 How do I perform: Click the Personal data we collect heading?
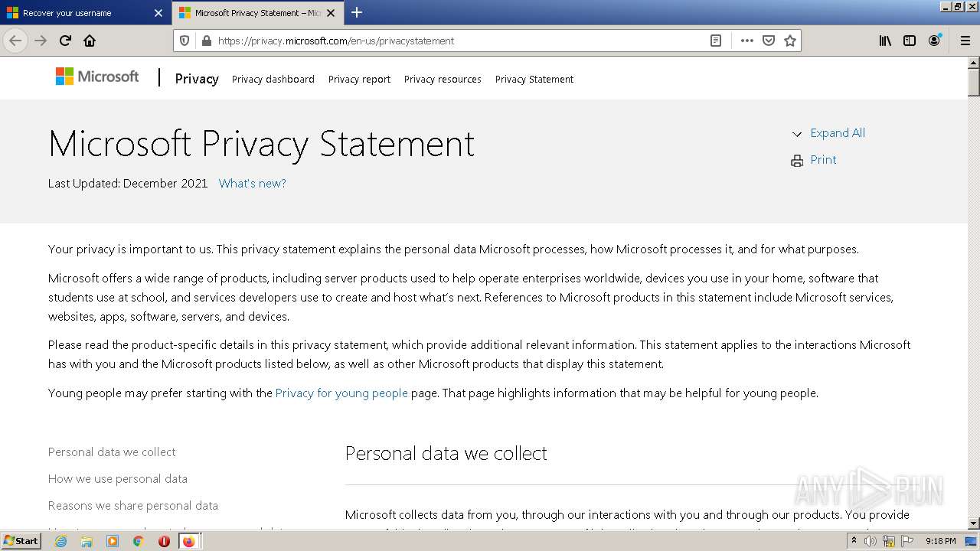point(446,454)
